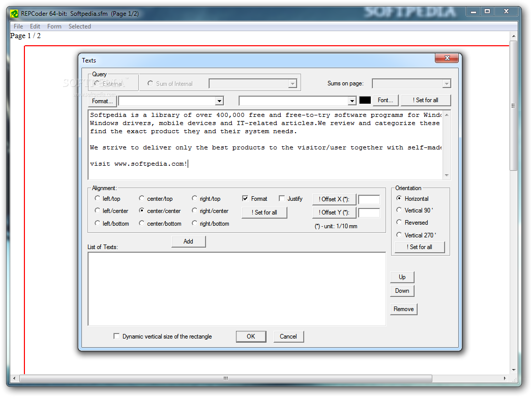532x397 pixels.
Task: Click the Up button
Action: [x=402, y=277]
